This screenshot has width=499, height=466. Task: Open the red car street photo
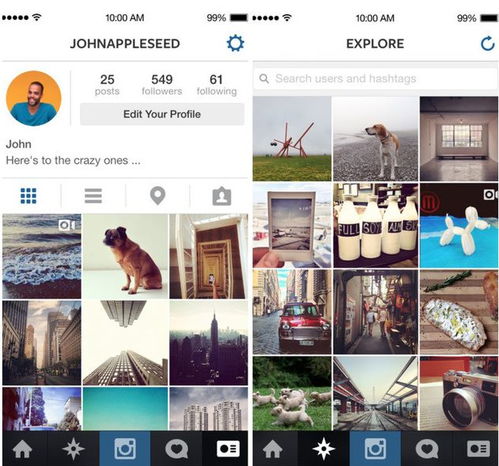click(x=292, y=312)
